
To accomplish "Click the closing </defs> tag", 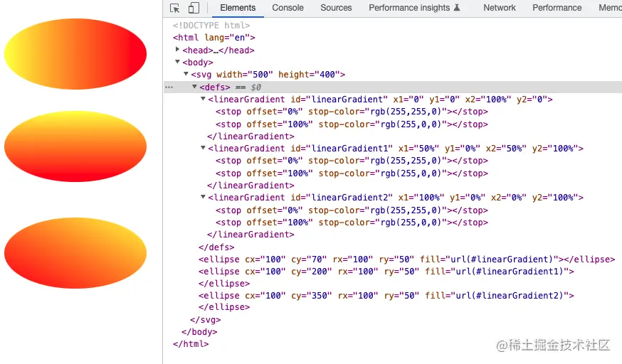I will pyautogui.click(x=216, y=247).
